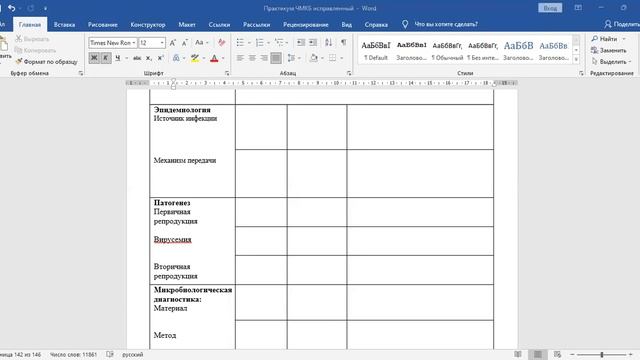Toggle italic formatting (К)

105,58
